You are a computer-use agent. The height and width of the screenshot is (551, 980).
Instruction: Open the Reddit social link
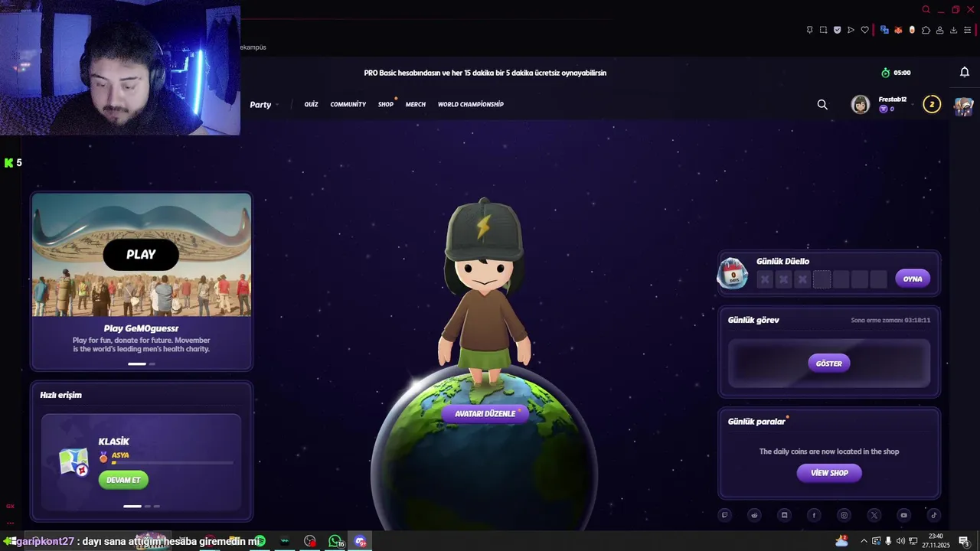coord(755,515)
